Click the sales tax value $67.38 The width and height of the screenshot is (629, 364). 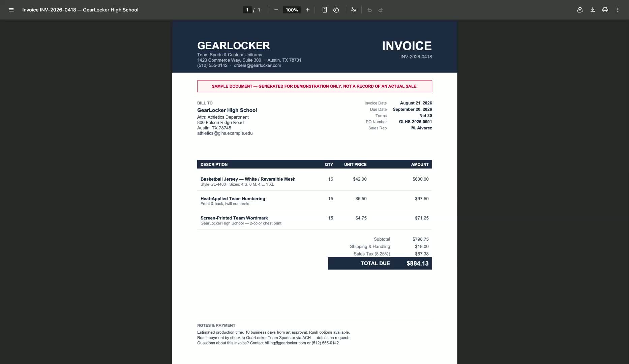(422, 254)
